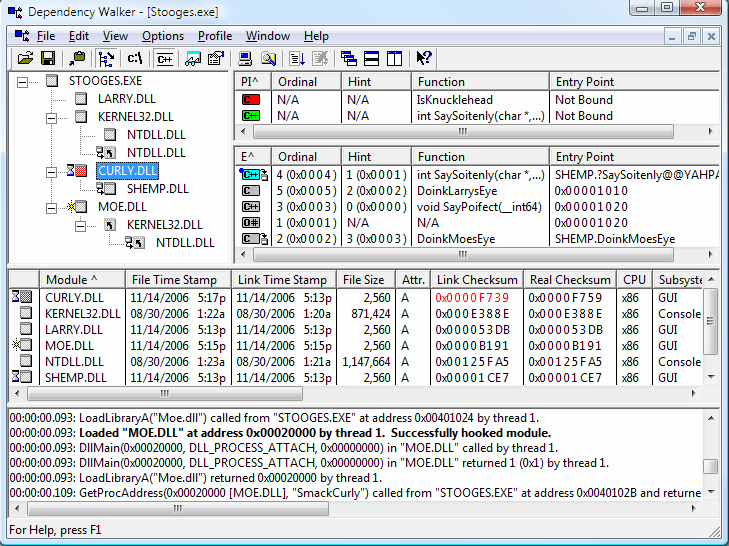Collapse the CURLY.DLL tree node
Viewport: 729px width, 546px height.
(51, 171)
